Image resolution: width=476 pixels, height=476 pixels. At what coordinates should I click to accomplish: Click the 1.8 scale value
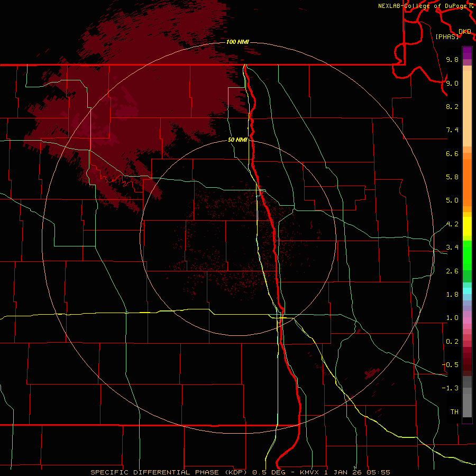(452, 295)
